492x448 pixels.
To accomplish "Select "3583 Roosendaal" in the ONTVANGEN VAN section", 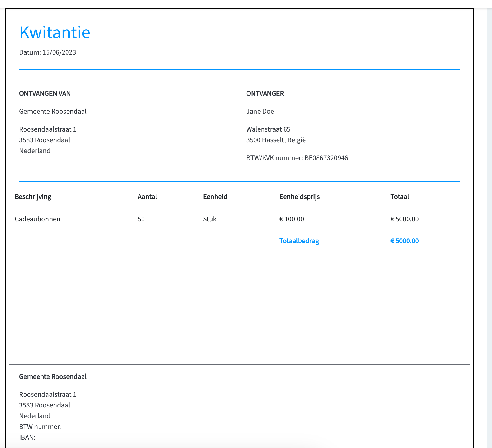I will (x=44, y=140).
